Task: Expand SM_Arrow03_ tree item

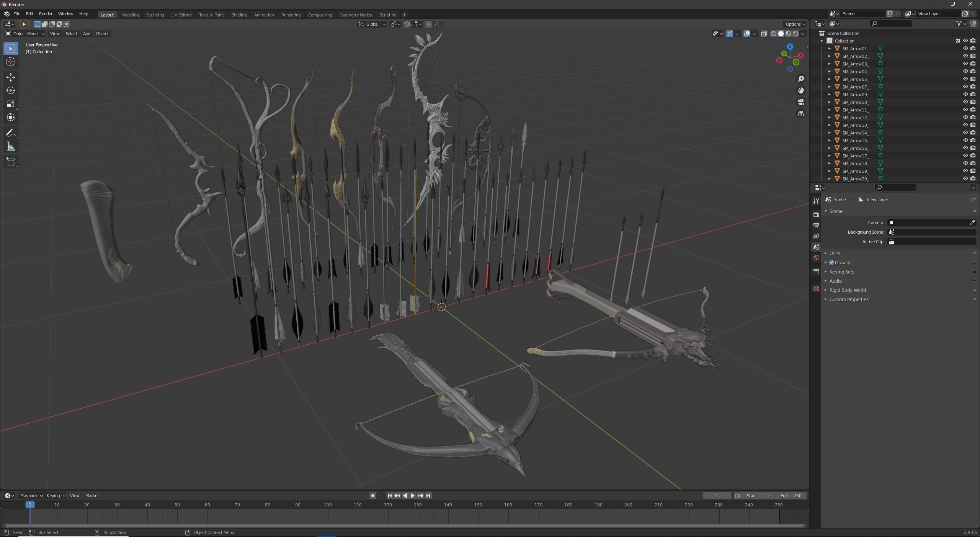Action: 829,64
